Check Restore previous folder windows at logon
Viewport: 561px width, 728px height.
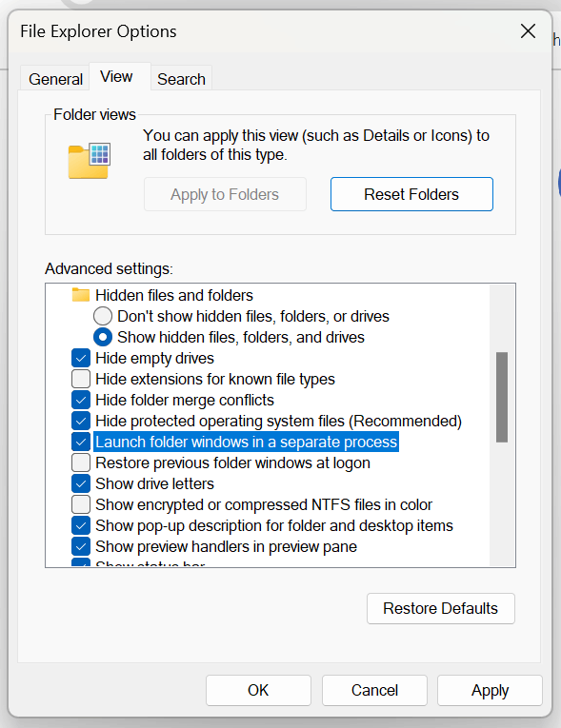coord(81,462)
